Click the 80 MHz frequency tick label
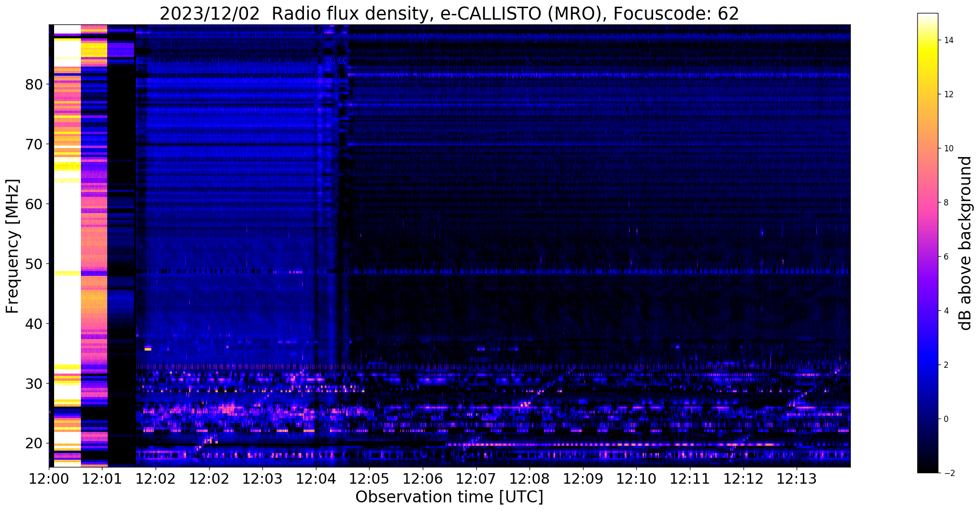Screen dimensions: 980x511 click(x=34, y=84)
